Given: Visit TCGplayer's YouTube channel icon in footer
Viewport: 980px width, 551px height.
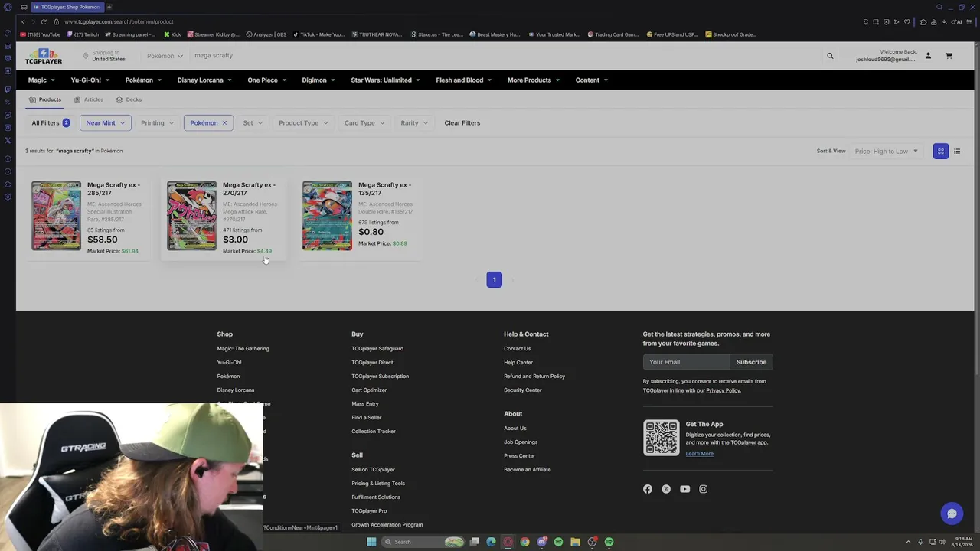Looking at the screenshot, I should (x=684, y=489).
